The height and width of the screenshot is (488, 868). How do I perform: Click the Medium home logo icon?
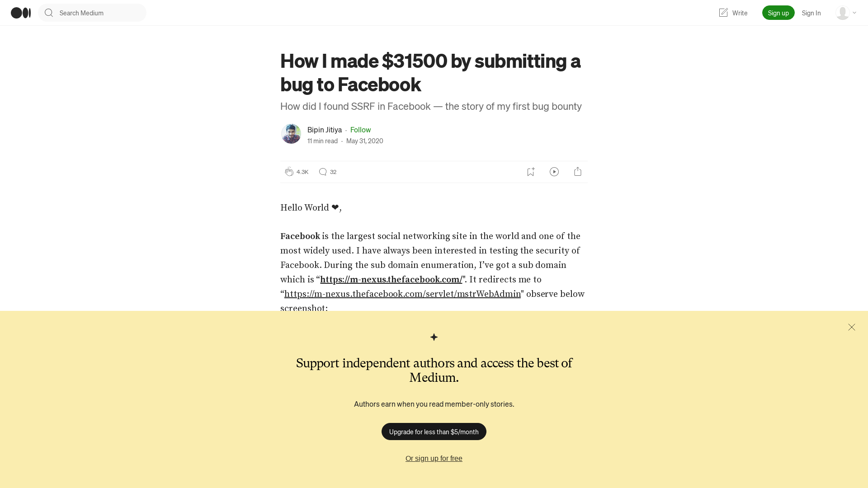pyautogui.click(x=20, y=13)
